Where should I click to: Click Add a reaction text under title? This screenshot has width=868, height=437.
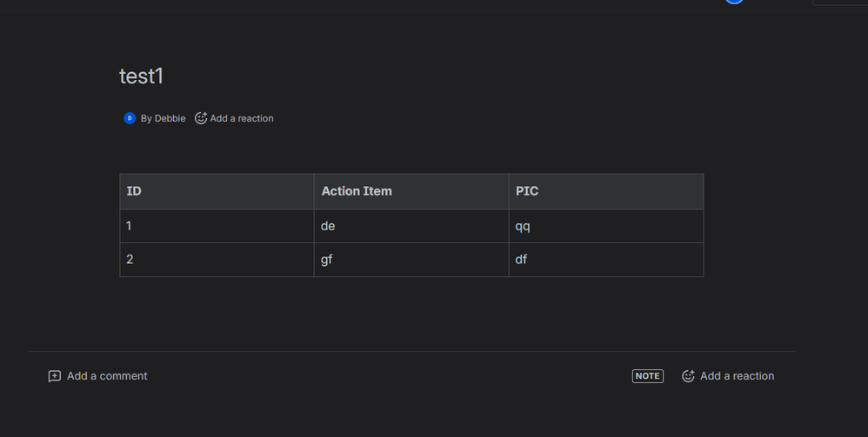coord(242,118)
